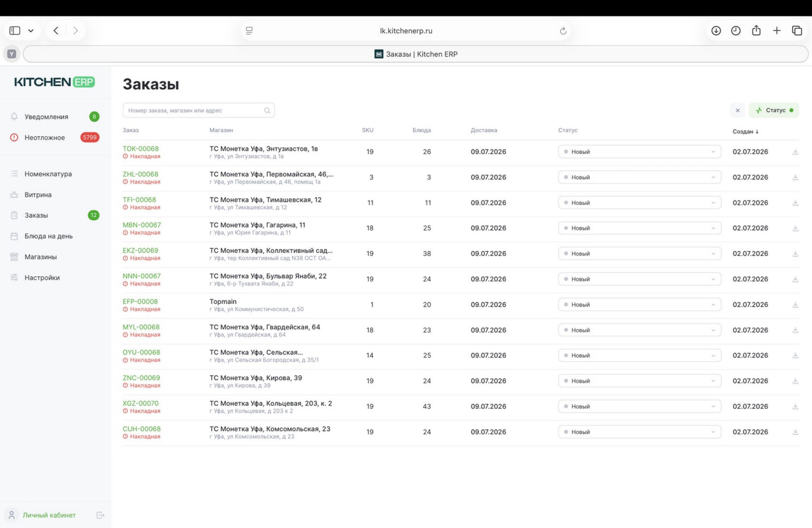Open status dropdown for order MYL-00068
Viewport: 812px width, 528px height.
click(639, 330)
